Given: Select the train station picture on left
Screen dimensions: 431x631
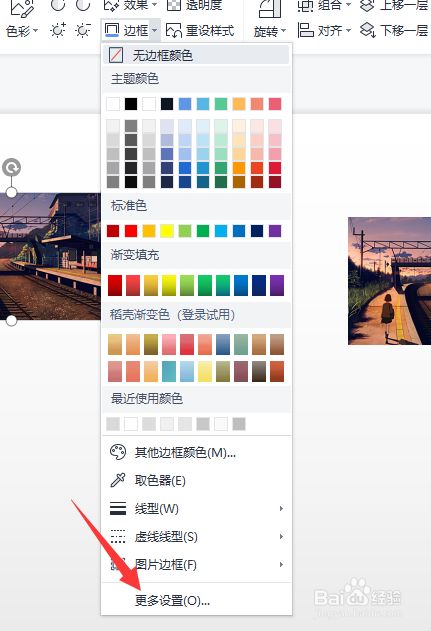Looking at the screenshot, I should click(x=50, y=256).
